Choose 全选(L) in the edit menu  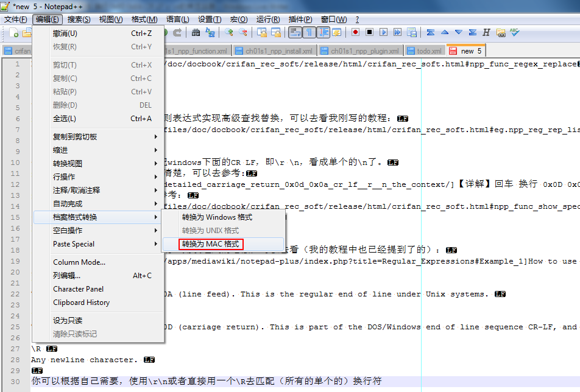click(x=97, y=119)
